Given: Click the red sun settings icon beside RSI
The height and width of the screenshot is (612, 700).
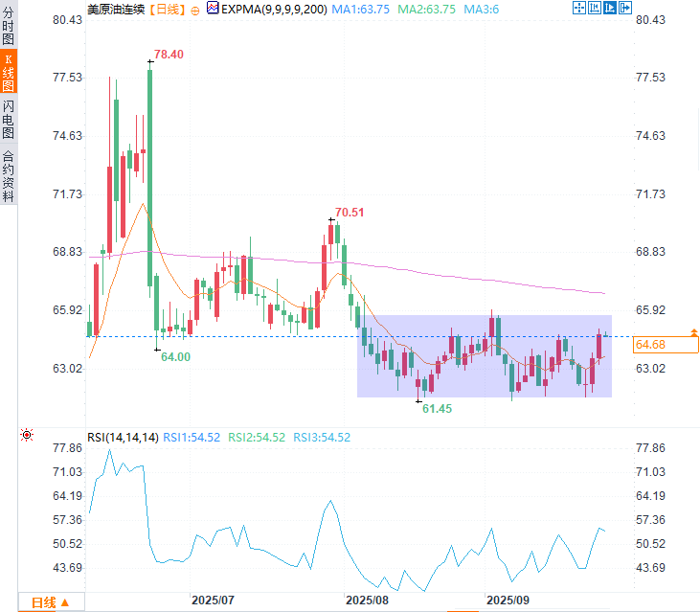Looking at the screenshot, I should tap(27, 435).
